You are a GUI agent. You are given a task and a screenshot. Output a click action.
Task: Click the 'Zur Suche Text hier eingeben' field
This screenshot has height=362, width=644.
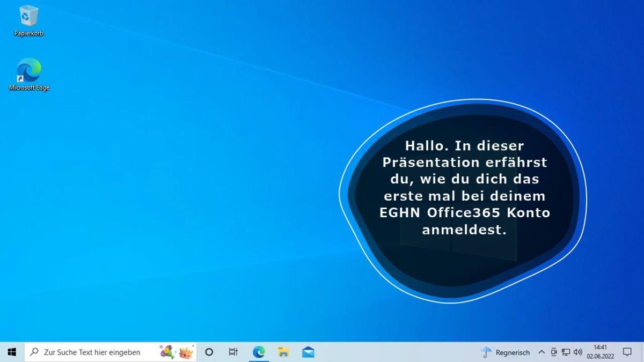click(x=92, y=352)
